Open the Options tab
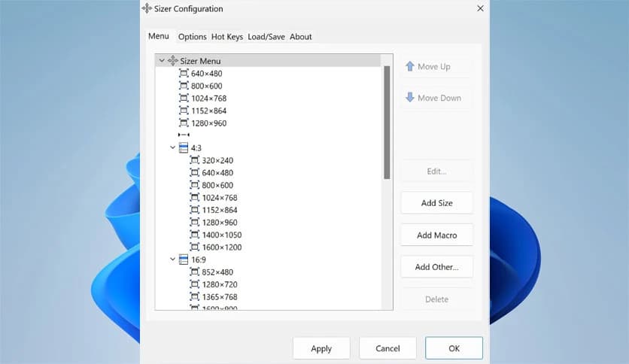629x364 pixels. pos(192,37)
